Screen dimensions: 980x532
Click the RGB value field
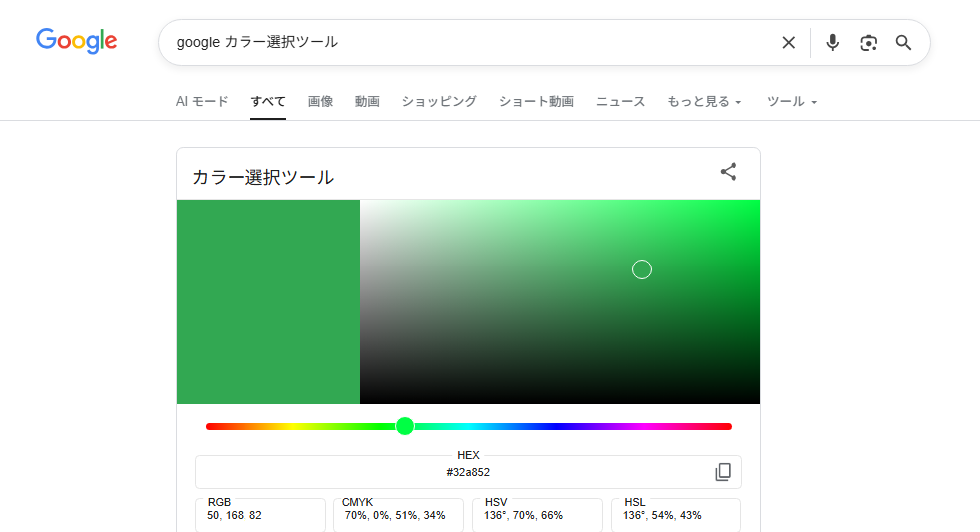259,515
